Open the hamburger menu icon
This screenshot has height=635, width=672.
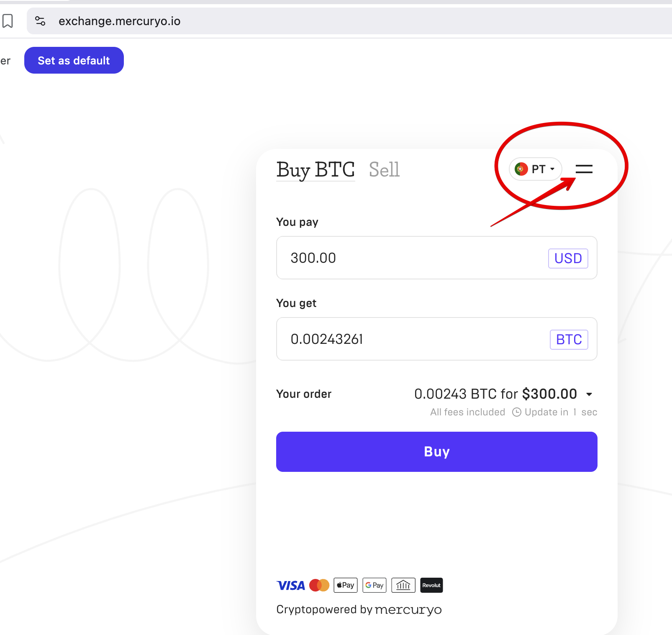tap(584, 169)
